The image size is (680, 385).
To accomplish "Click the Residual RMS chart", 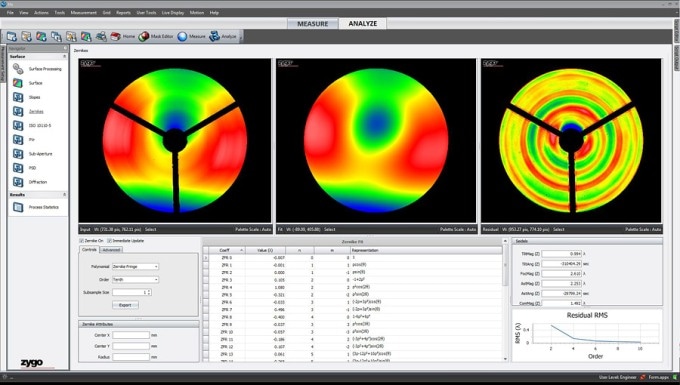I will click(x=587, y=335).
